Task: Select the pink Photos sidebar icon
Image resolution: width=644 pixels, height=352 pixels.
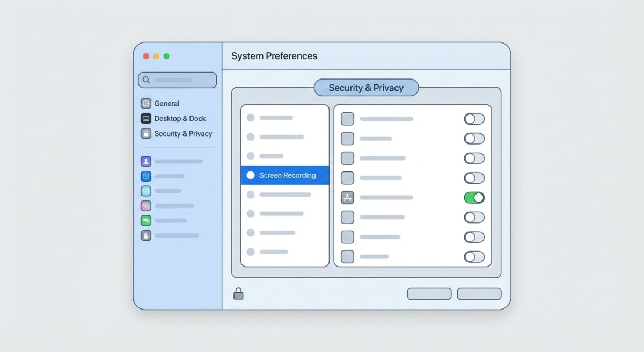Action: coord(145,205)
